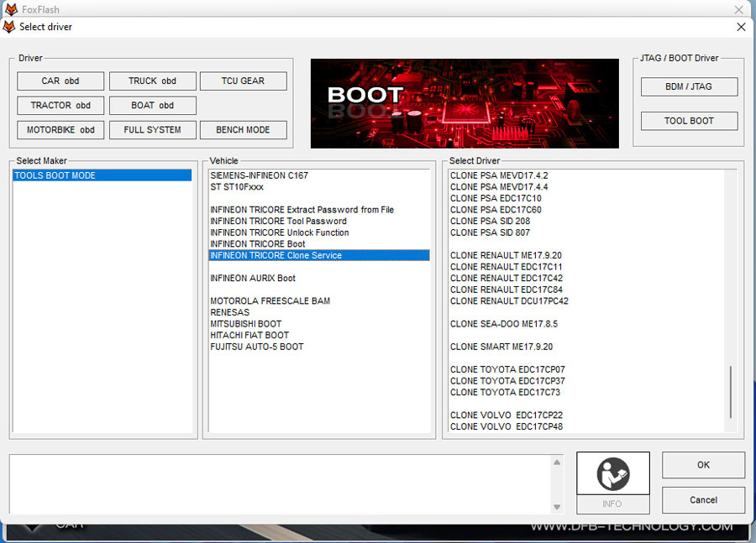Close the Select driver dialog
This screenshot has width=756, height=543.
point(741,27)
